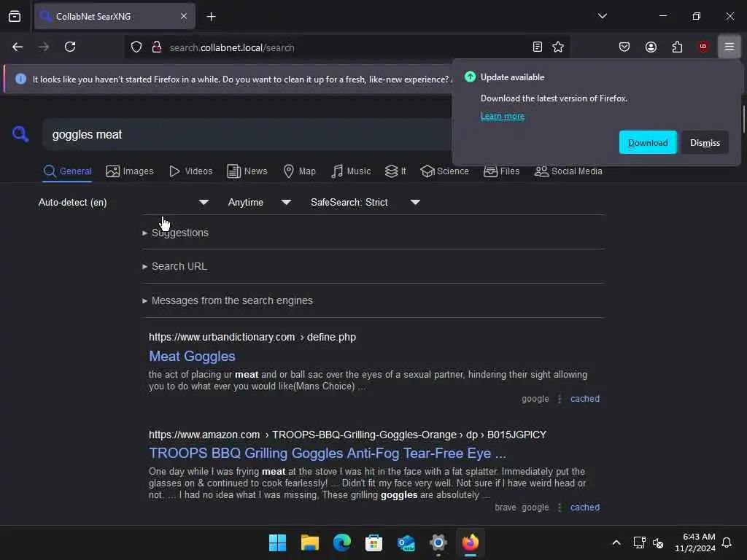Open the Firefox View tab list icon

click(15, 16)
